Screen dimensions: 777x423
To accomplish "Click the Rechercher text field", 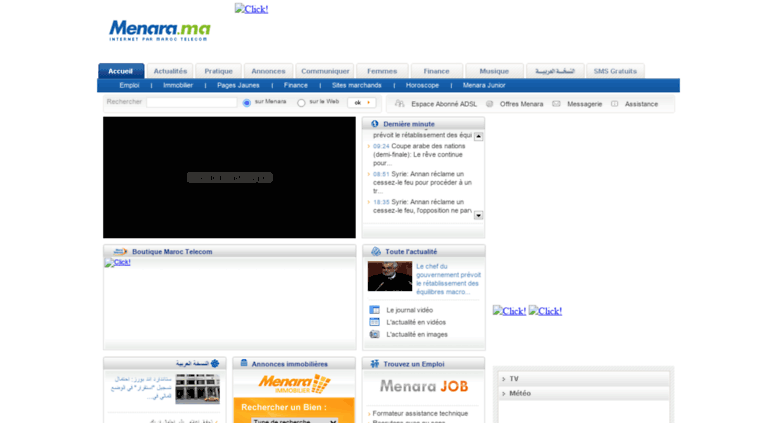I will pyautogui.click(x=191, y=102).
